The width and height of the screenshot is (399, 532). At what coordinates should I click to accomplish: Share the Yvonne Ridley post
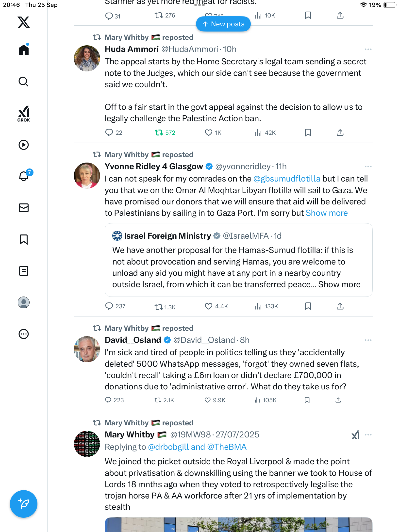pyautogui.click(x=340, y=306)
